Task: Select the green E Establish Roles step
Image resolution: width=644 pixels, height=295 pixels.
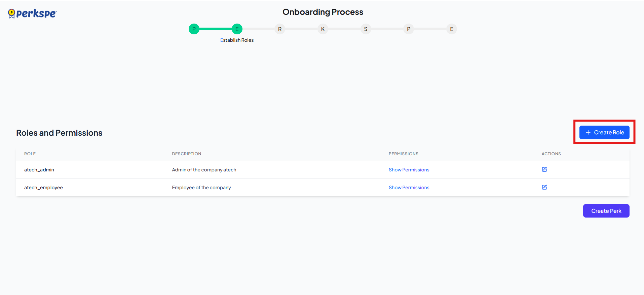Action: (x=237, y=29)
